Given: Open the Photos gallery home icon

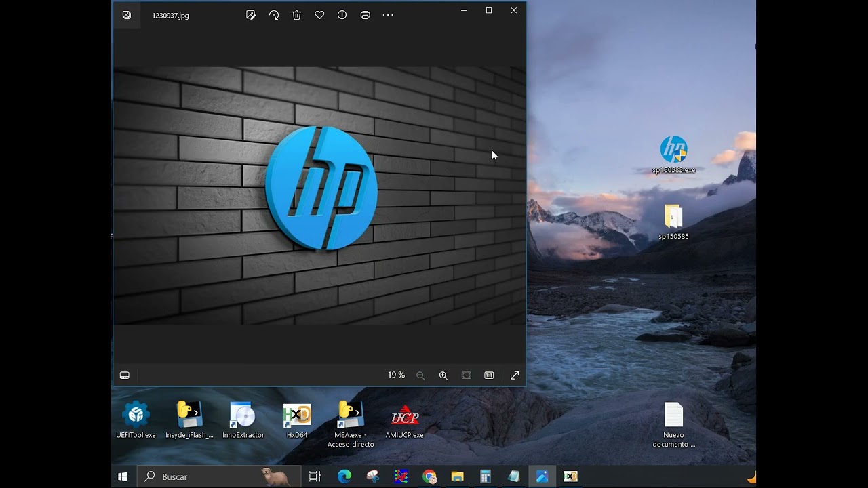Looking at the screenshot, I should click(x=126, y=15).
